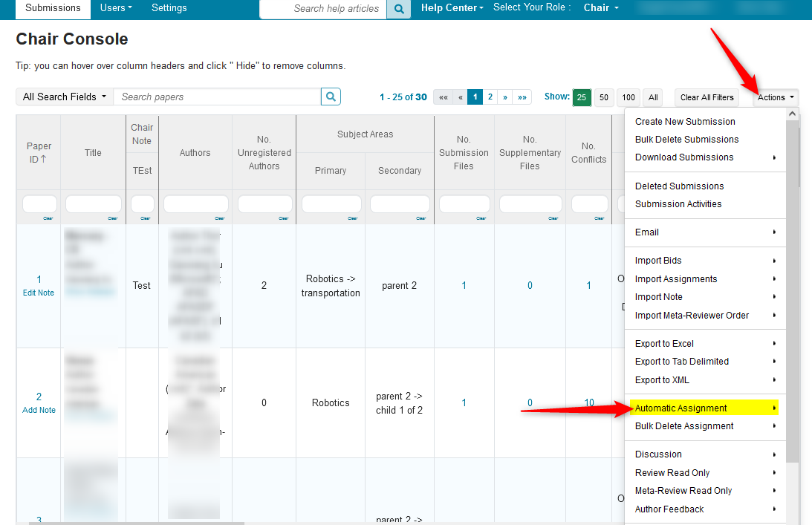The width and height of the screenshot is (812, 525).
Task: Expand Export to Excel submenu
Action: (705, 344)
